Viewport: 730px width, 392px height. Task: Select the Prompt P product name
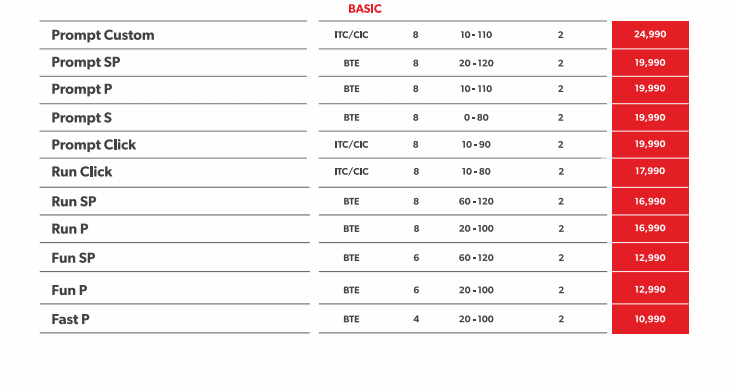pyautogui.click(x=82, y=89)
